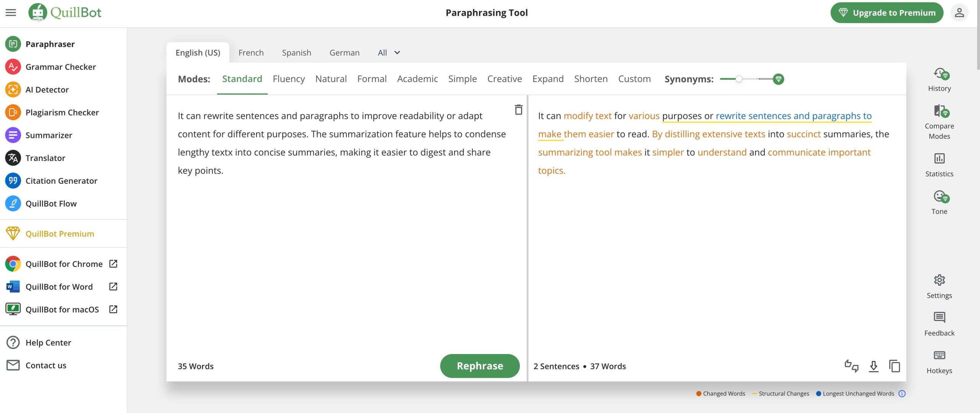Screen dimensions: 980x413
Task: Click 'simpler' in output text
Action: tap(668, 152)
